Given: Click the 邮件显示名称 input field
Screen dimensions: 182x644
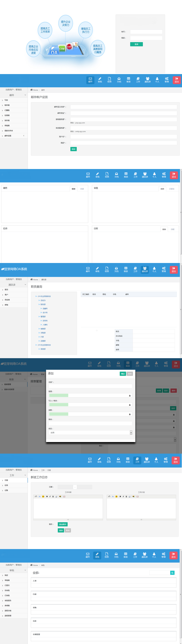Looking at the screenshot, I should (124, 107).
